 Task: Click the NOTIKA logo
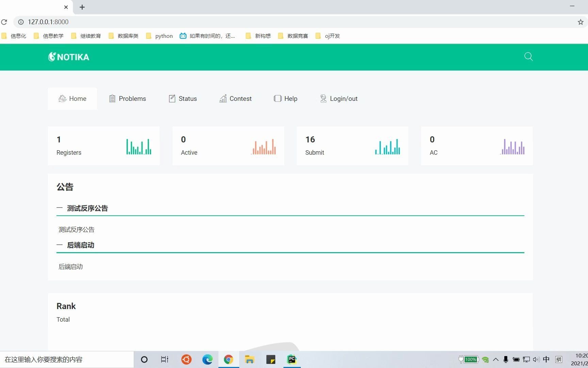(69, 57)
